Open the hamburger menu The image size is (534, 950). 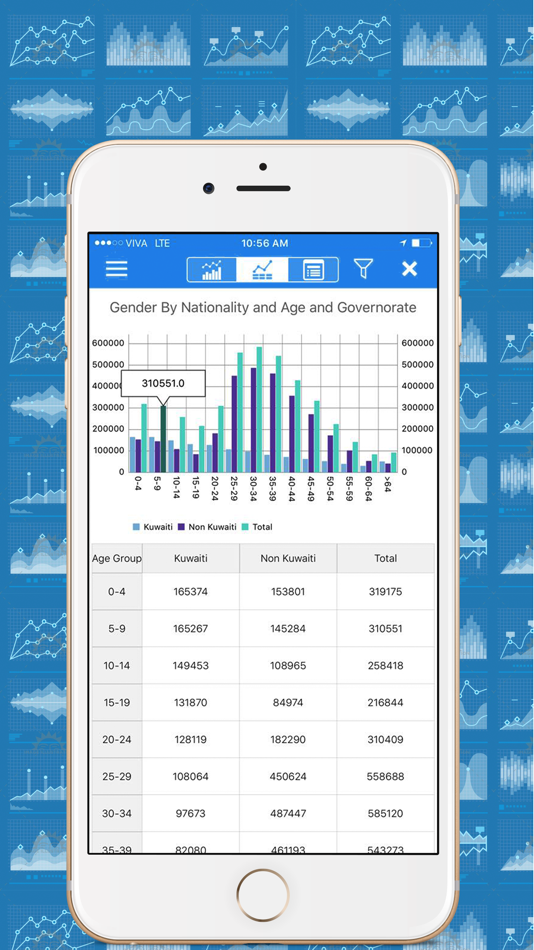click(116, 269)
